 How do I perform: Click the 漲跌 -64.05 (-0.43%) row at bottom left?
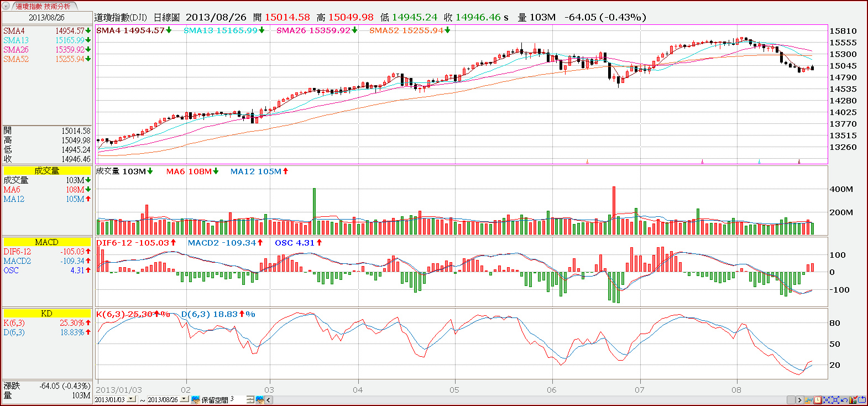pos(46,386)
